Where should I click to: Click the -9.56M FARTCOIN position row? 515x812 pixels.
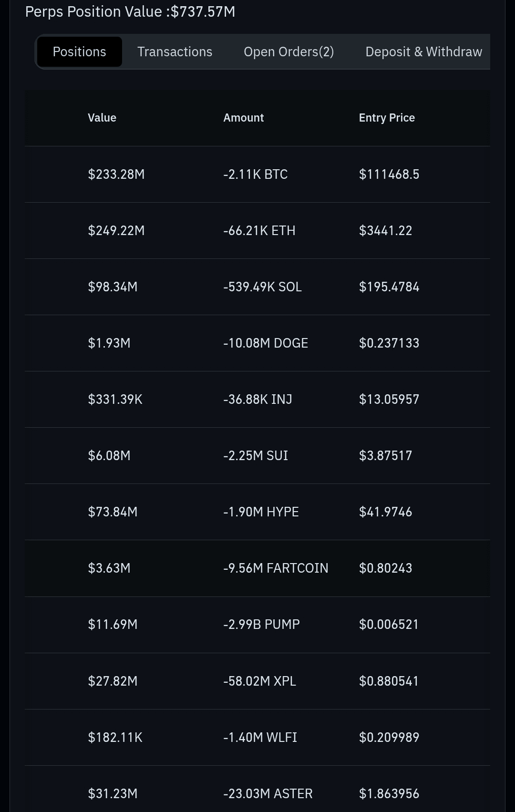click(276, 568)
